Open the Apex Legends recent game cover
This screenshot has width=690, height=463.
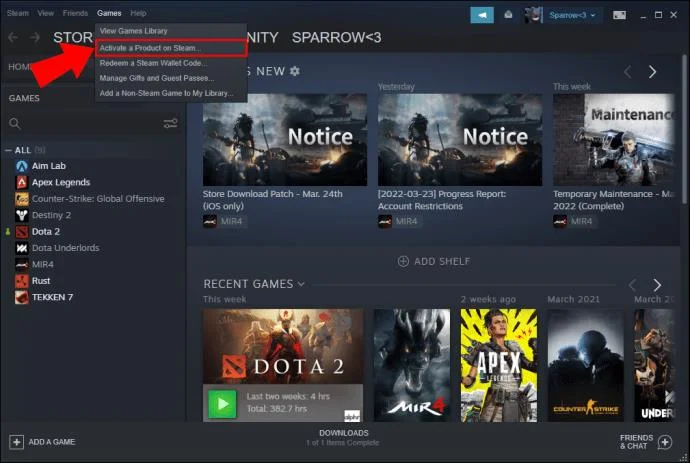pyautogui.click(x=499, y=365)
